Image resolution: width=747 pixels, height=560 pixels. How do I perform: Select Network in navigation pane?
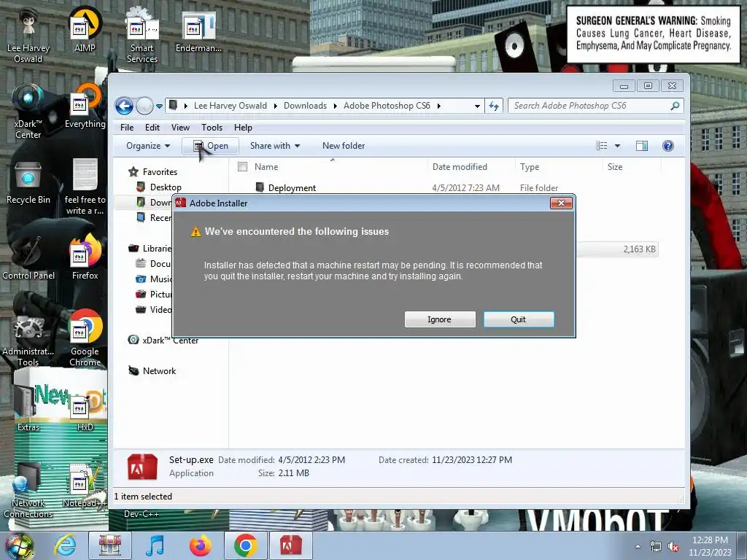[x=159, y=371]
